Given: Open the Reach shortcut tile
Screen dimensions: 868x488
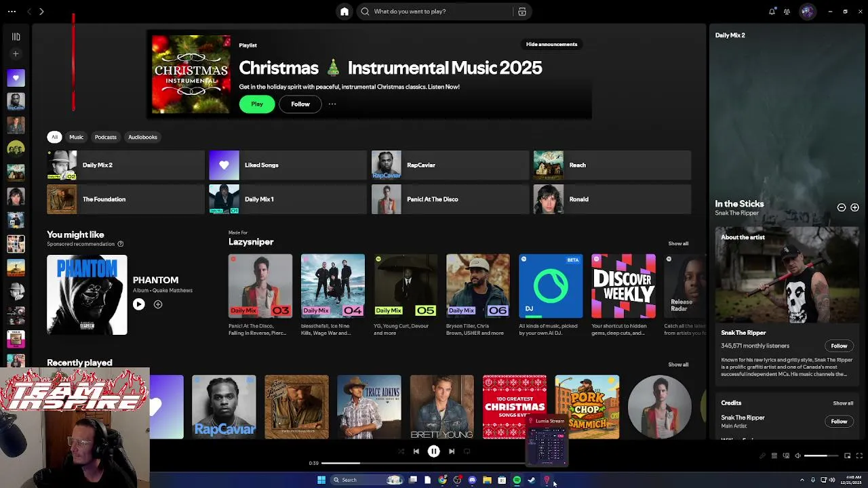Looking at the screenshot, I should pos(612,165).
